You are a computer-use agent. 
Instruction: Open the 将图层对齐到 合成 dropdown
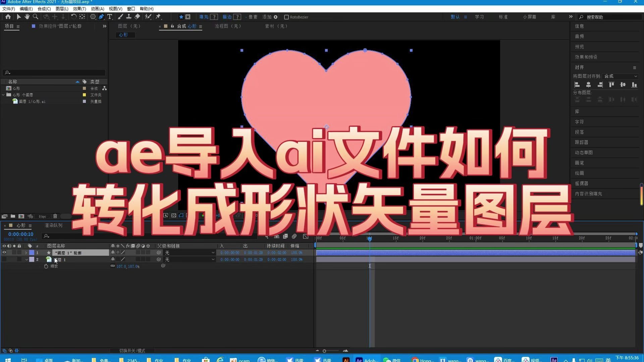[621, 76]
